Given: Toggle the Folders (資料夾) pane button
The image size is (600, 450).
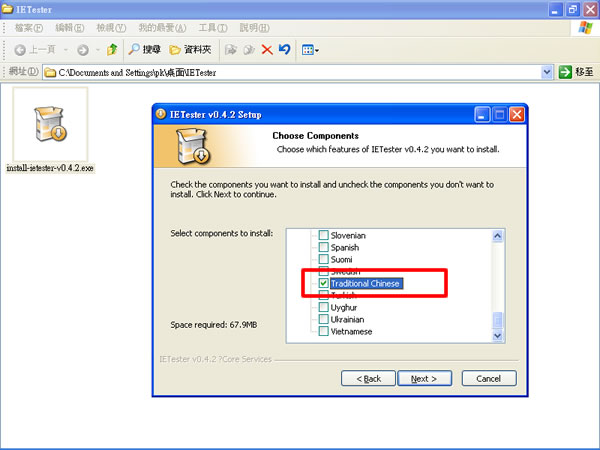Looking at the screenshot, I should [x=190, y=49].
